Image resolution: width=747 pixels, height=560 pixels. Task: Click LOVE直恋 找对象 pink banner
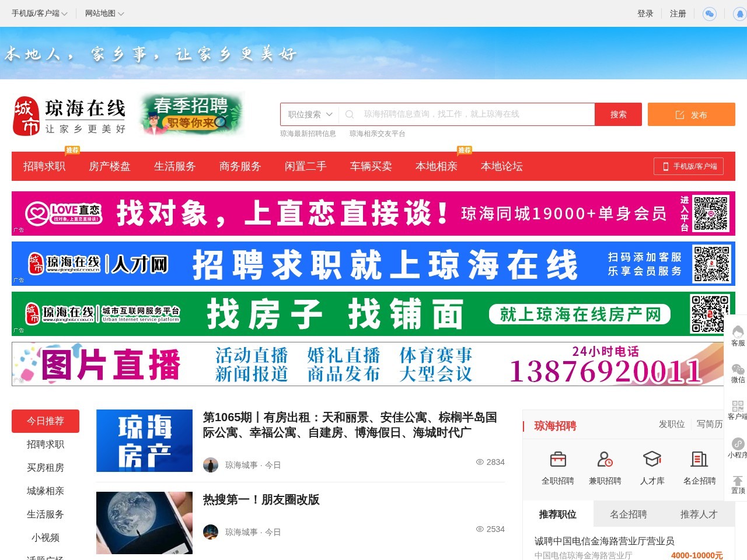(373, 213)
